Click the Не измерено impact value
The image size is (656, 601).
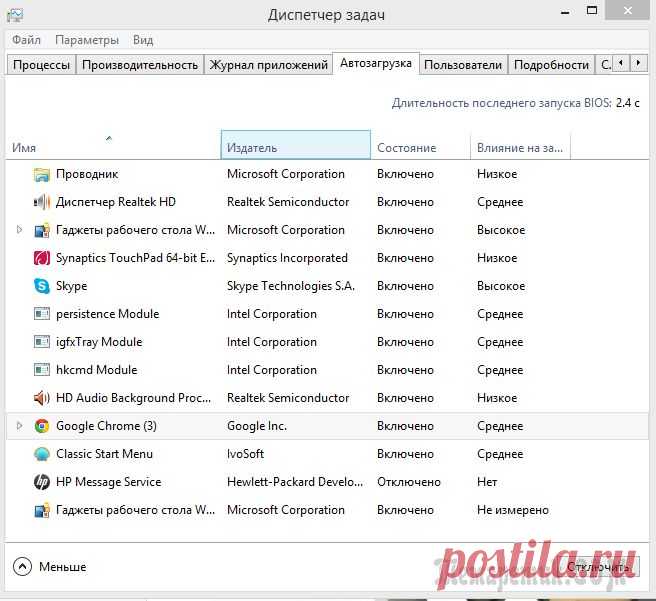click(x=513, y=510)
